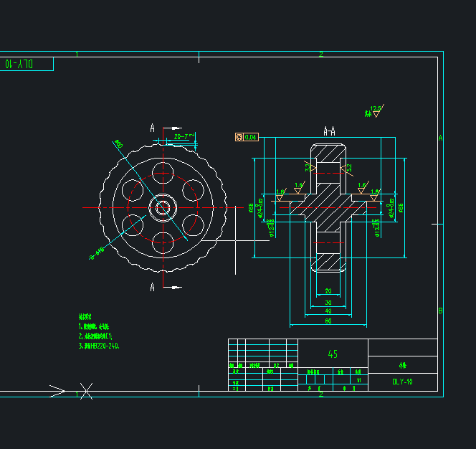This screenshot has width=476, height=449.
Task: Select the Φ24 toleranced dimension on right
Action: coord(391,209)
